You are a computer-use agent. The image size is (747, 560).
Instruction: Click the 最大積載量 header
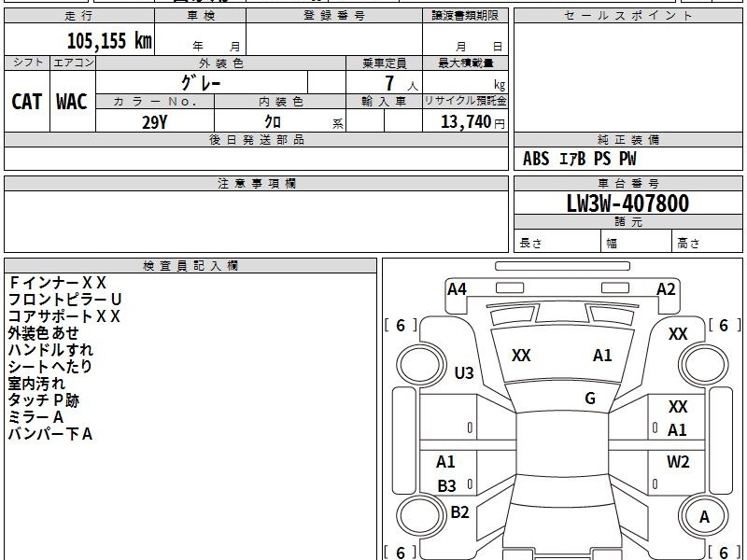pos(465,63)
